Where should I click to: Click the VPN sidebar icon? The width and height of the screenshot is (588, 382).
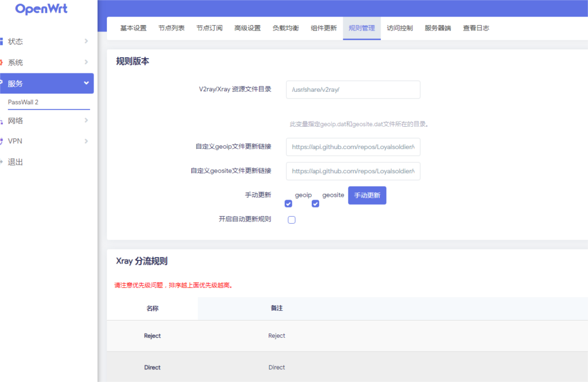[2, 141]
